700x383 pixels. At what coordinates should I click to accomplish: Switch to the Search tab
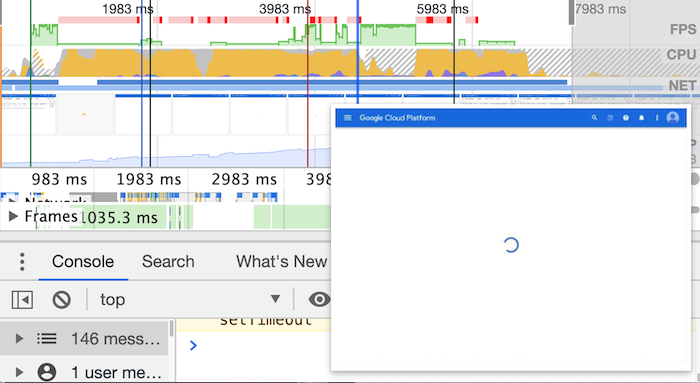coord(168,262)
